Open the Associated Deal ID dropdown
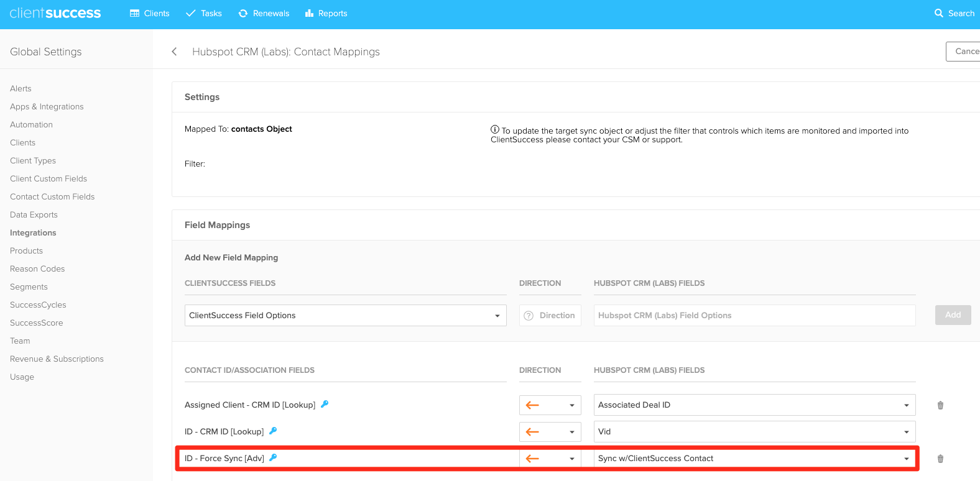Viewport: 980px width, 481px height. 755,405
